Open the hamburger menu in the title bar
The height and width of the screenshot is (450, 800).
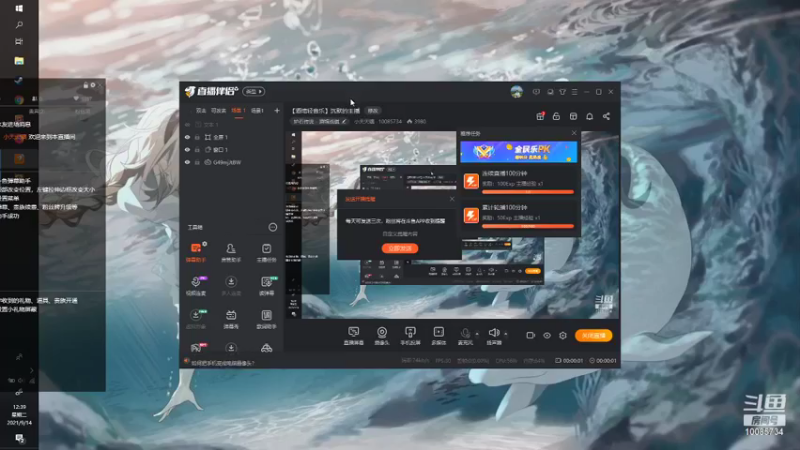(574, 92)
